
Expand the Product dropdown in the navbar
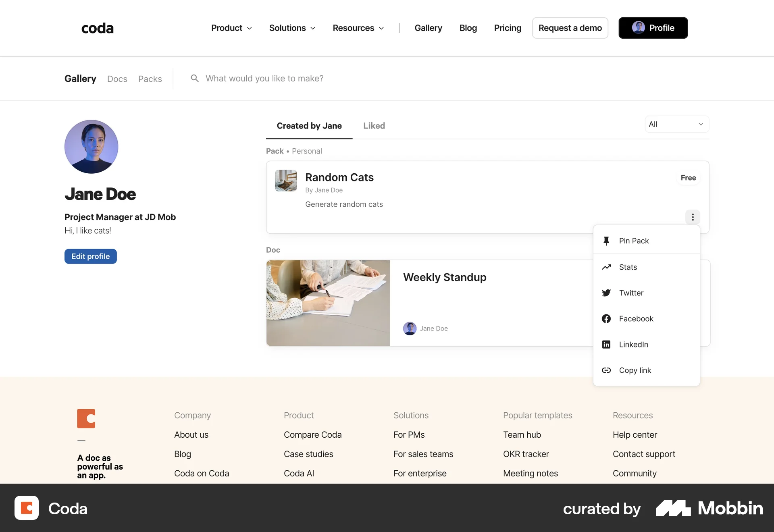tap(231, 28)
